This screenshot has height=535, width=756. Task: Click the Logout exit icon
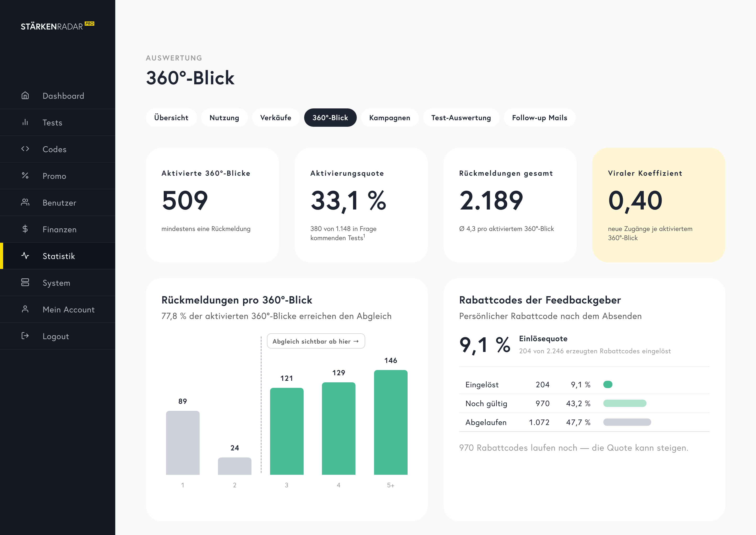point(25,336)
